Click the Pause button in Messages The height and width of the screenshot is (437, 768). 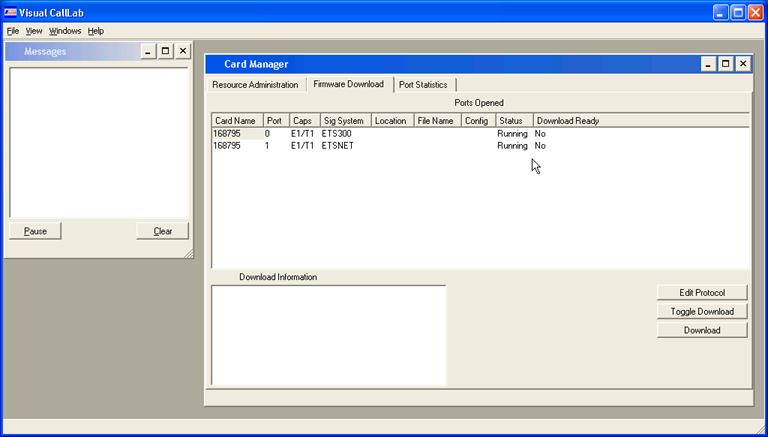(x=35, y=231)
